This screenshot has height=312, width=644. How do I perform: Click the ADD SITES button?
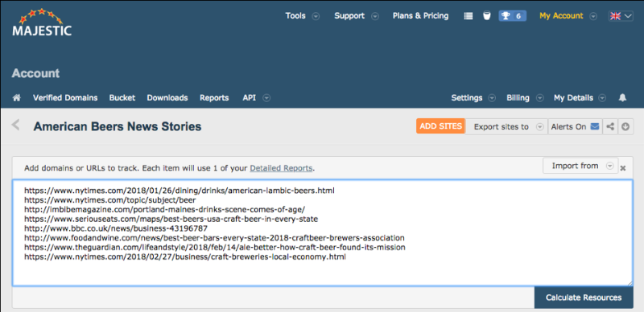click(440, 126)
